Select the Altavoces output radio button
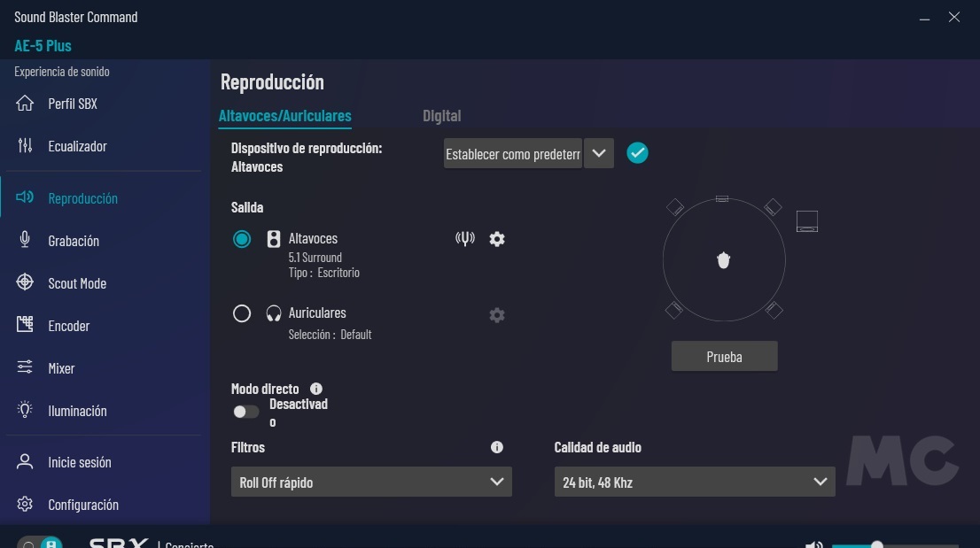Viewport: 980px width, 548px height. coord(242,239)
